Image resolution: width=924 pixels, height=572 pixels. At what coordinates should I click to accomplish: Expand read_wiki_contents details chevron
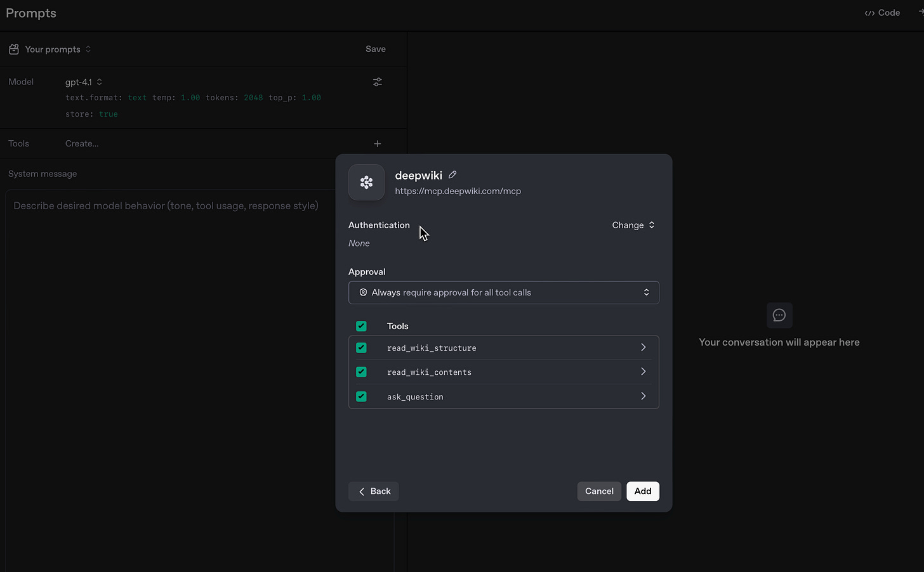(643, 372)
